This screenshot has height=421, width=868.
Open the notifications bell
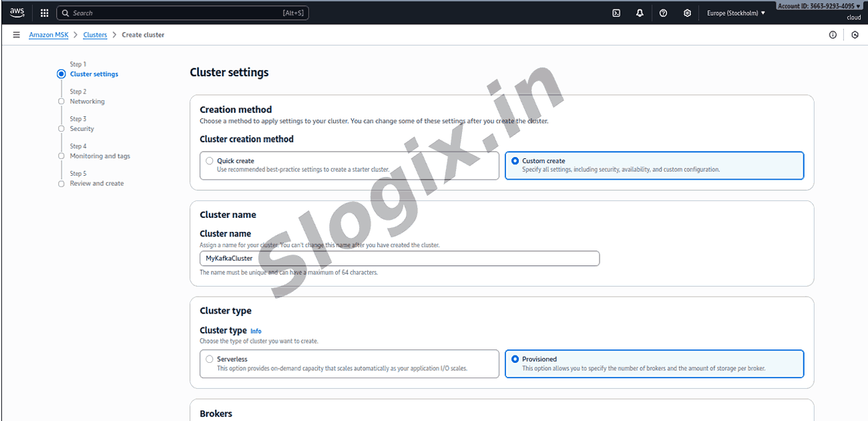(x=640, y=13)
